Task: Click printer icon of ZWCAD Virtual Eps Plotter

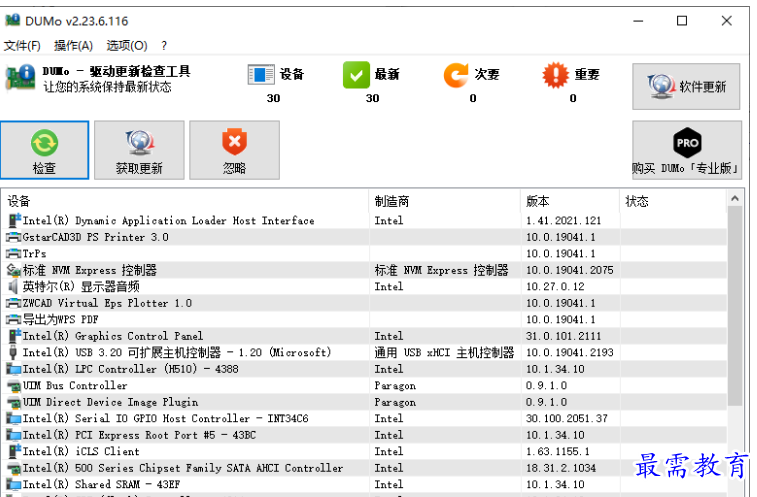Action: click(x=14, y=303)
